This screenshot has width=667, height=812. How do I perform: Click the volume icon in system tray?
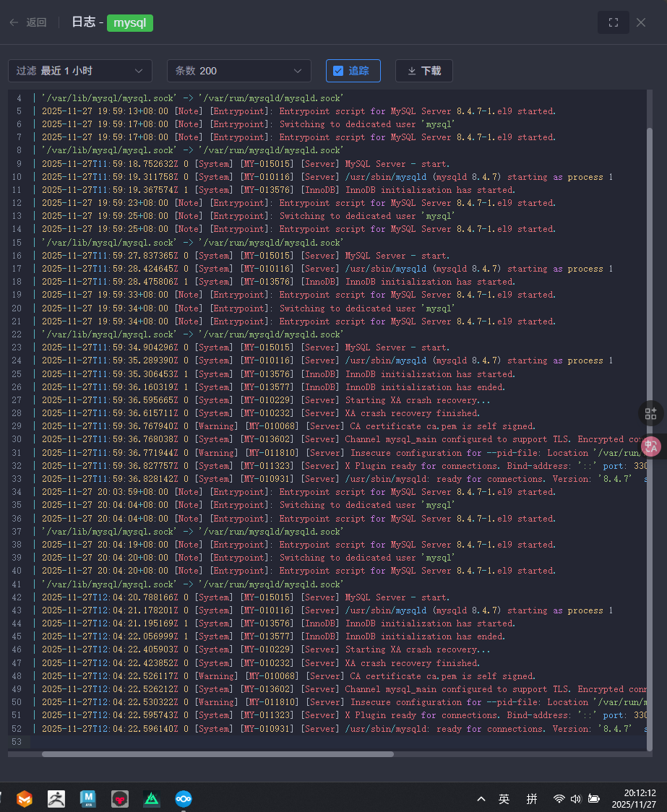(576, 799)
